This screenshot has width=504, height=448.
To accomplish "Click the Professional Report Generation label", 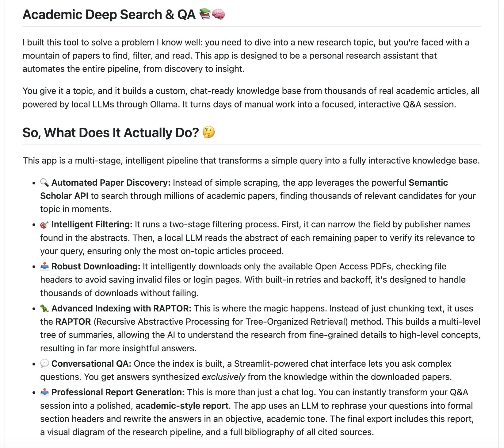I will [x=118, y=392].
